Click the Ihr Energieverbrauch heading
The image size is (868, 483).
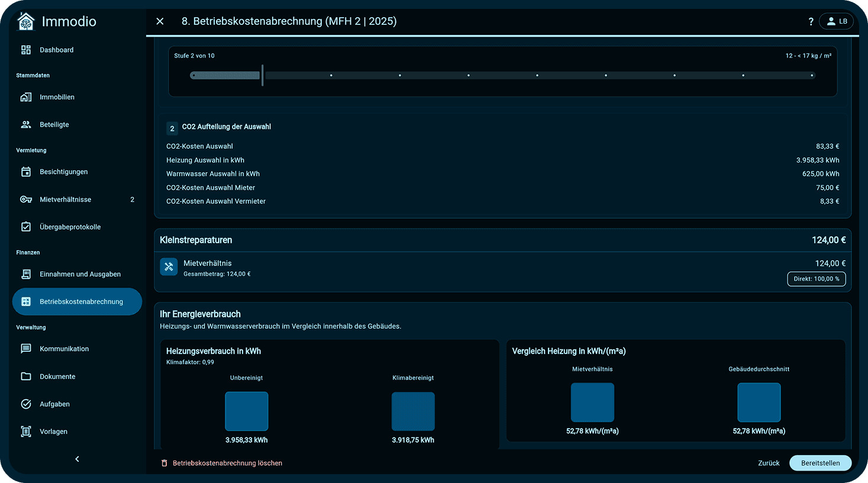[x=200, y=314]
